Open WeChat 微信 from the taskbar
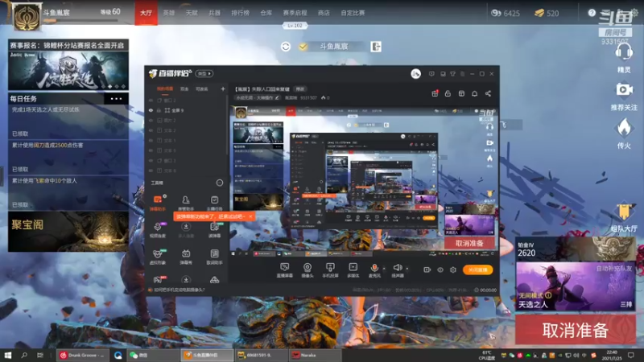Screen dimensions: 644x362 coord(152,355)
